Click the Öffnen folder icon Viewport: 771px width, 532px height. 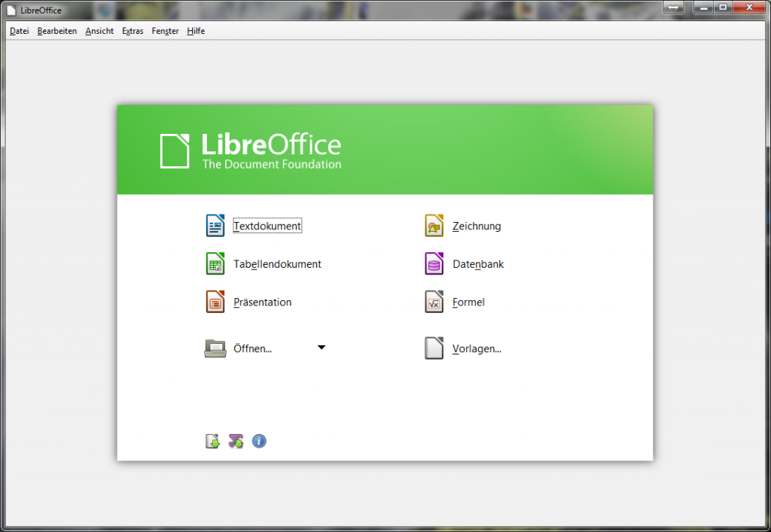pos(215,348)
